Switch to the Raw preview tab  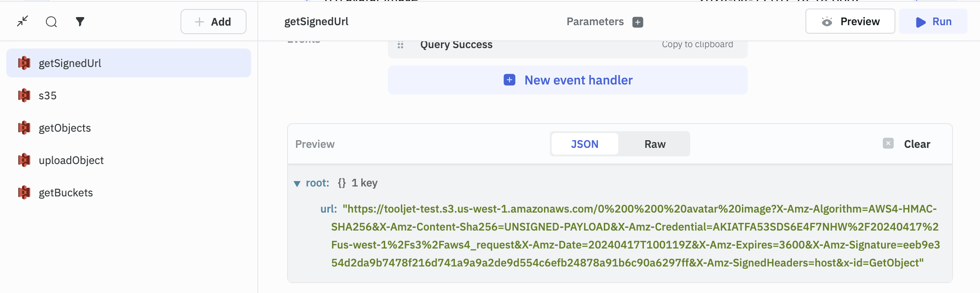pyautogui.click(x=655, y=144)
